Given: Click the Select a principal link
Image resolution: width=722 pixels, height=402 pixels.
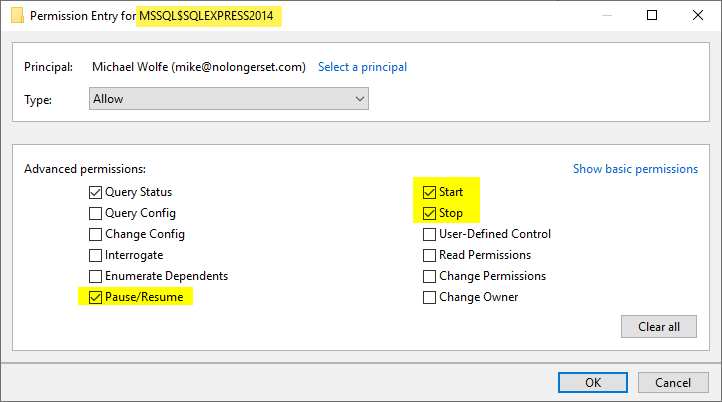Looking at the screenshot, I should point(362,67).
